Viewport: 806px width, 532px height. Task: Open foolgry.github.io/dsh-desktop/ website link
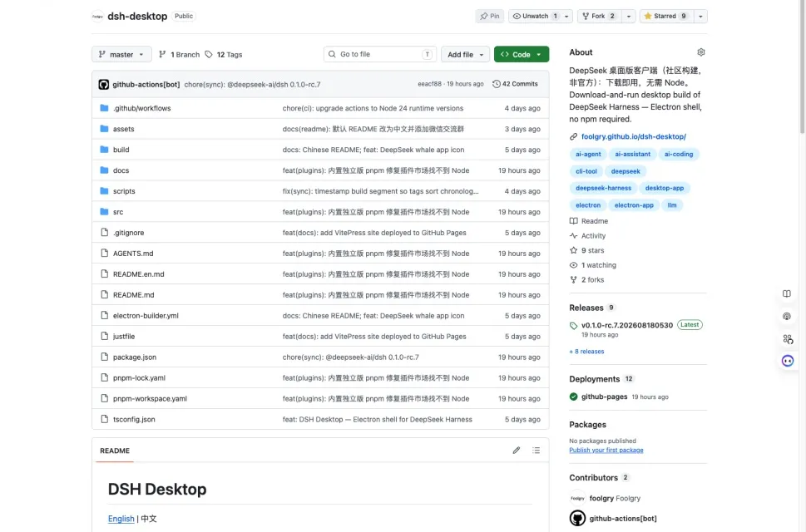(633, 136)
